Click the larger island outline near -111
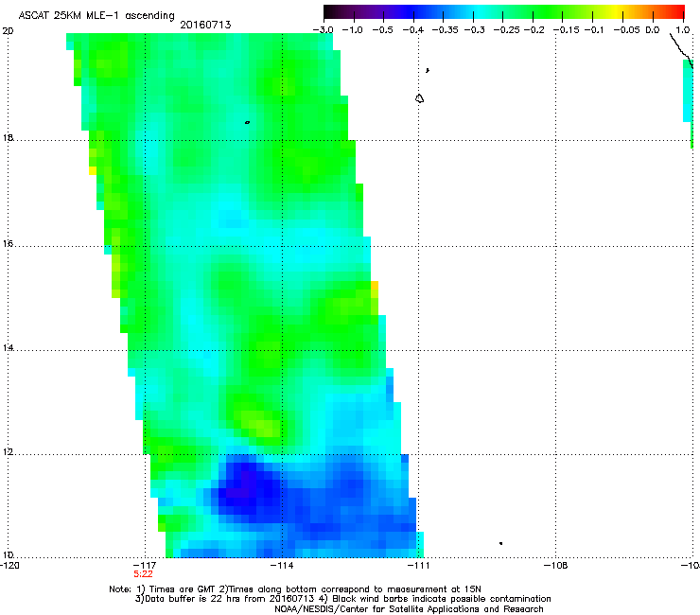 point(419,98)
